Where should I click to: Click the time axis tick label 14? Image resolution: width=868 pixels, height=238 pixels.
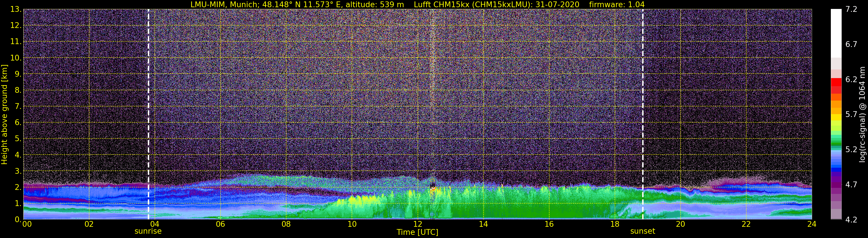[x=483, y=224]
